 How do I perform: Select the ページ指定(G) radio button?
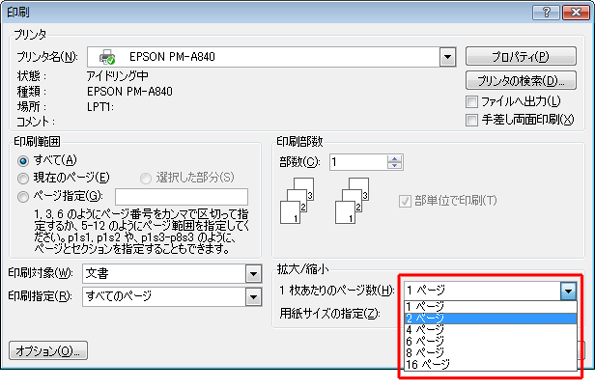(23, 197)
